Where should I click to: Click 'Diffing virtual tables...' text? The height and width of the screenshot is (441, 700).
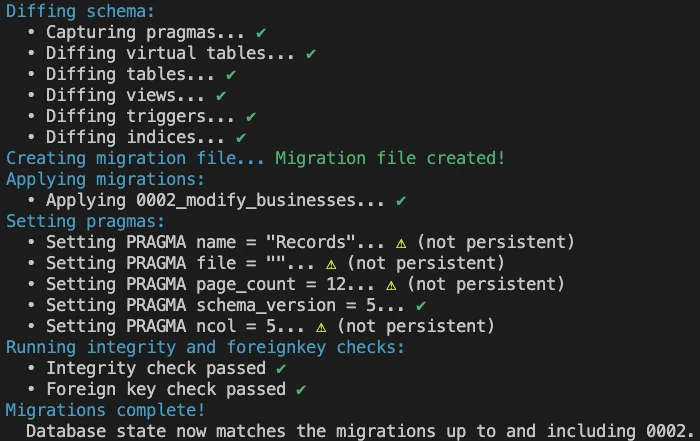coord(170,53)
